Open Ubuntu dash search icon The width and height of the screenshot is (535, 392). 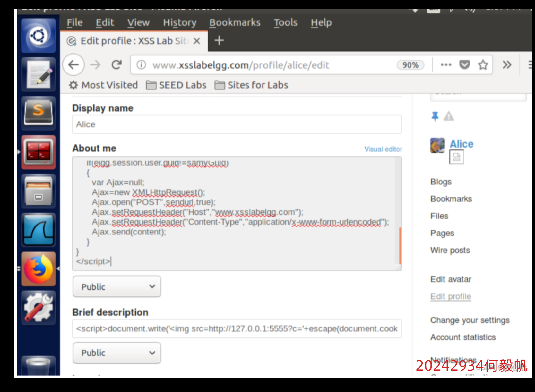39,36
